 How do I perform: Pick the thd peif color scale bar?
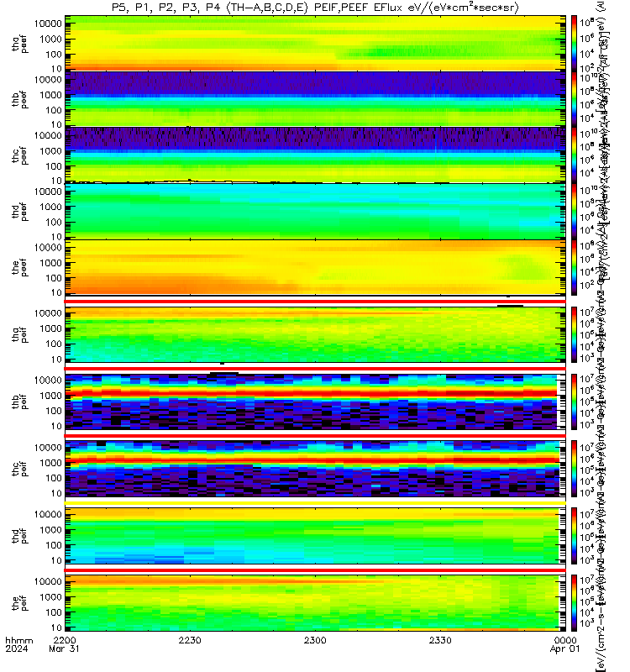coord(574,536)
